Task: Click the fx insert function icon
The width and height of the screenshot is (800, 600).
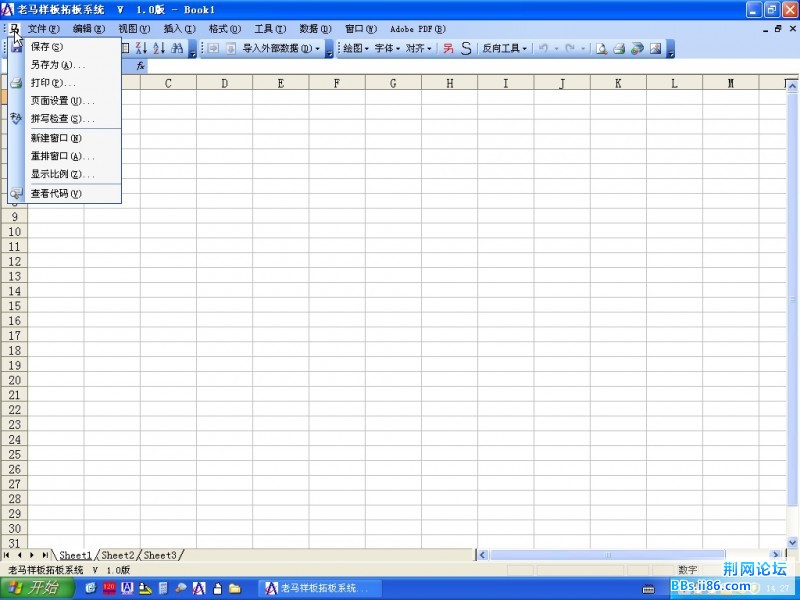Action: 141,66
